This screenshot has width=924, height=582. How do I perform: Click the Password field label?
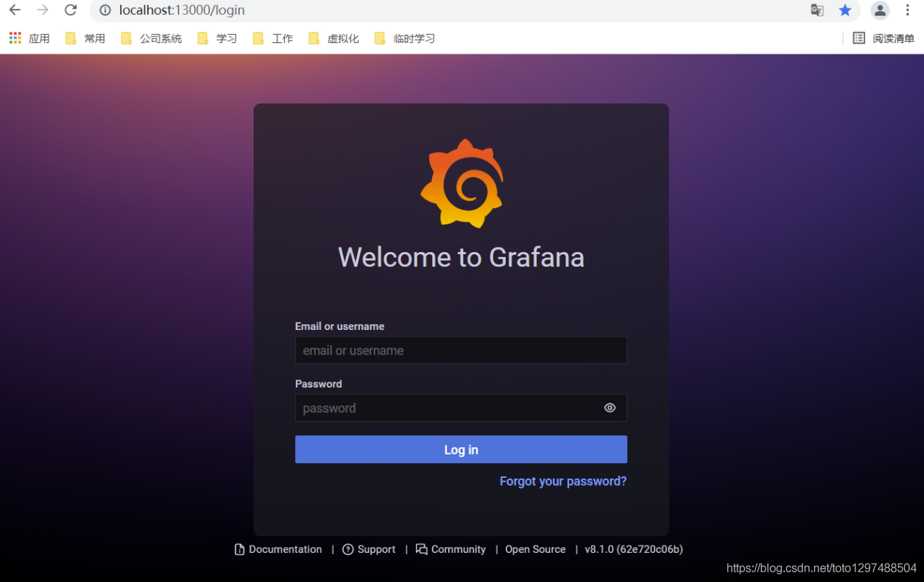[318, 384]
